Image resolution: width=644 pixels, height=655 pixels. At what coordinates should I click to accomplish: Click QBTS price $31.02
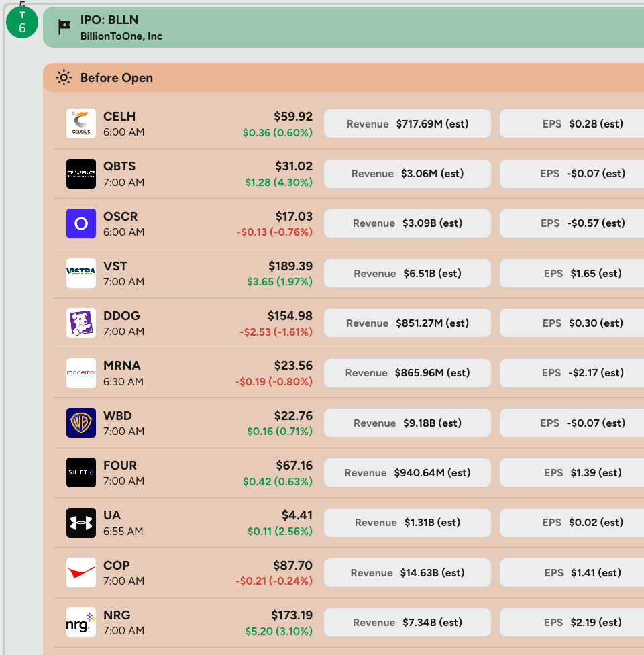pyautogui.click(x=294, y=166)
